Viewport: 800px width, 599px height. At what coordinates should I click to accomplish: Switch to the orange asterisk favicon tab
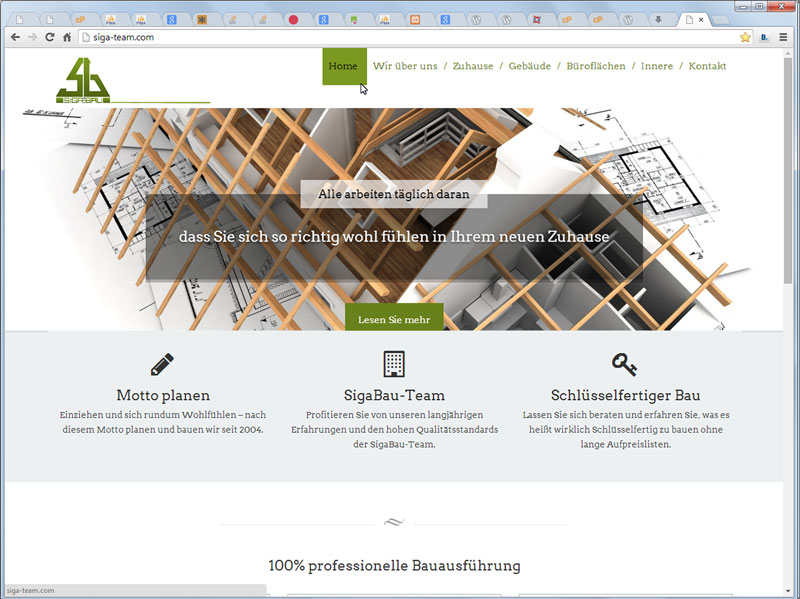(202, 20)
